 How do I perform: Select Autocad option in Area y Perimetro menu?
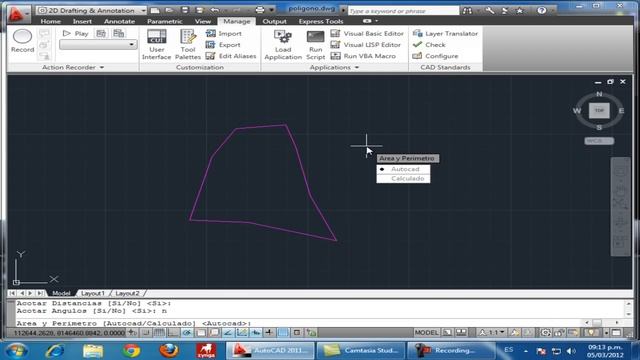(403, 169)
